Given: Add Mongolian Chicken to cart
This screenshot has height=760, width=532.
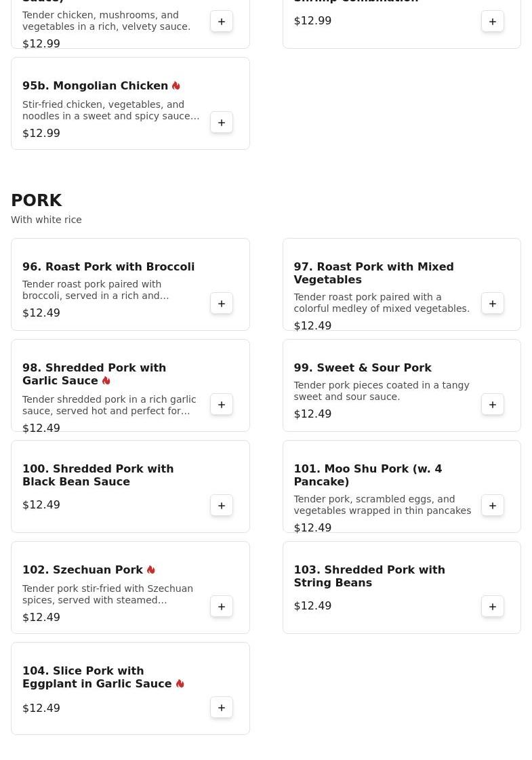Looking at the screenshot, I should click(x=222, y=123).
